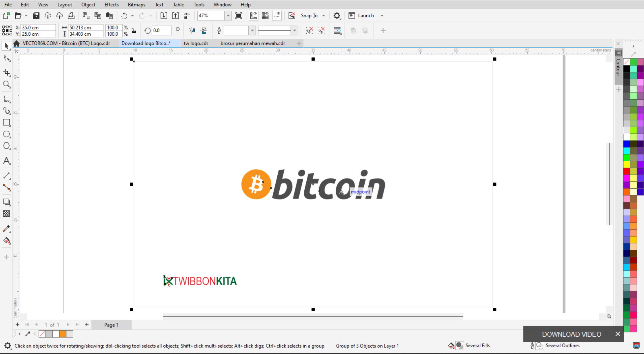Viewport: 644px width, 354px height.
Task: Select the Page 1 tab
Action: 111,325
